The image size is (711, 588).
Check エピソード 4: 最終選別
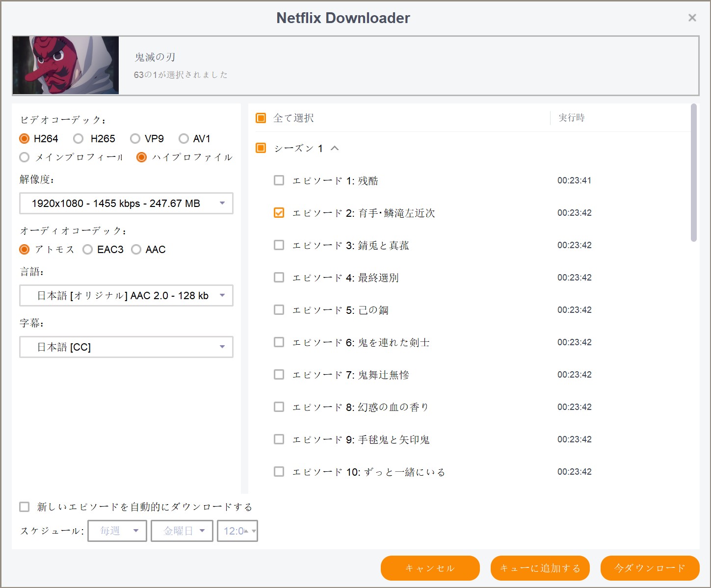click(x=279, y=278)
